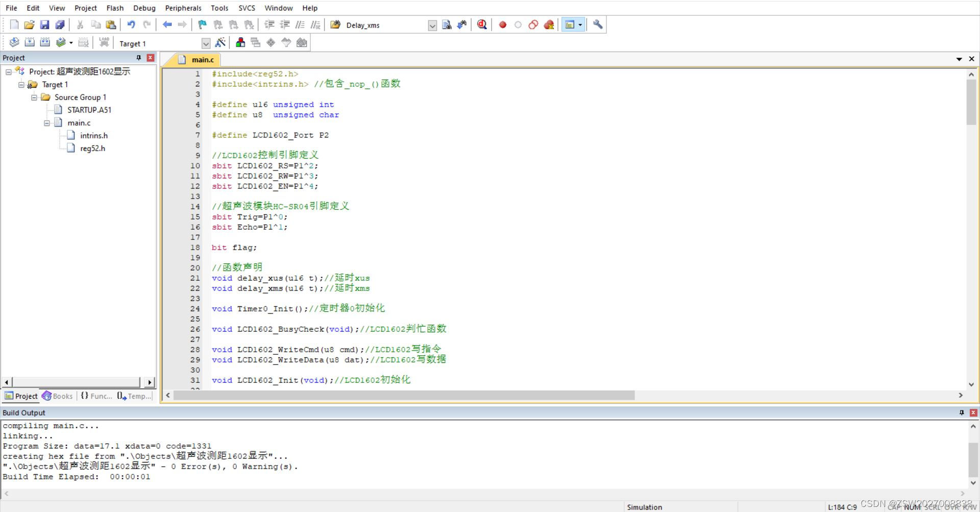Open Options for Target with the magic wand icon
Screen dimensions: 980x512
tap(220, 42)
